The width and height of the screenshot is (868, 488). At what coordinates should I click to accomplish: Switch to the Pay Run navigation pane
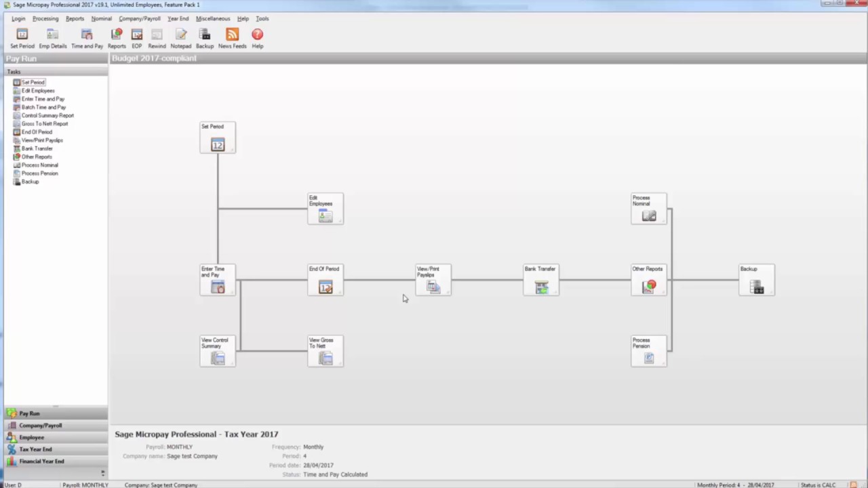[x=56, y=413]
